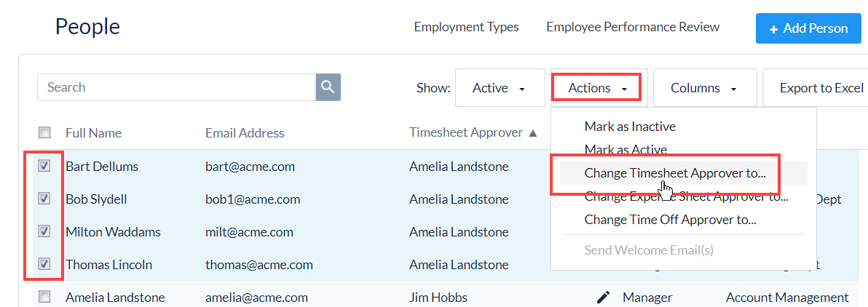Uncheck the Bob Slydell checkbox

click(x=44, y=199)
